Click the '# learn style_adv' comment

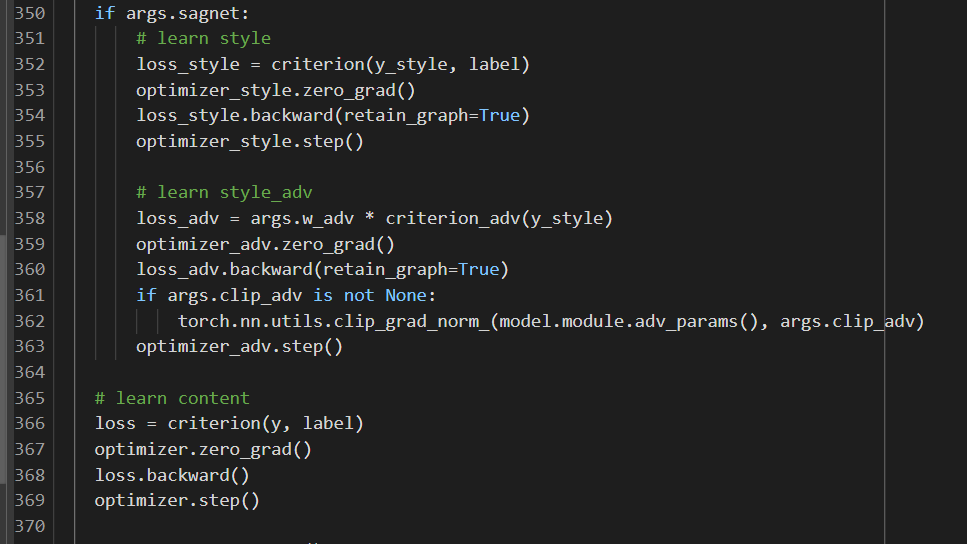coord(224,192)
